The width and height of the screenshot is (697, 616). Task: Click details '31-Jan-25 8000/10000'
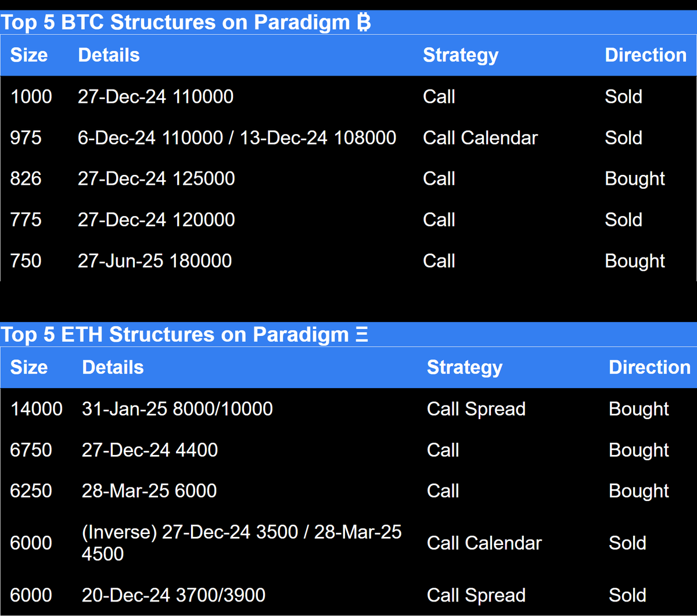(x=177, y=409)
